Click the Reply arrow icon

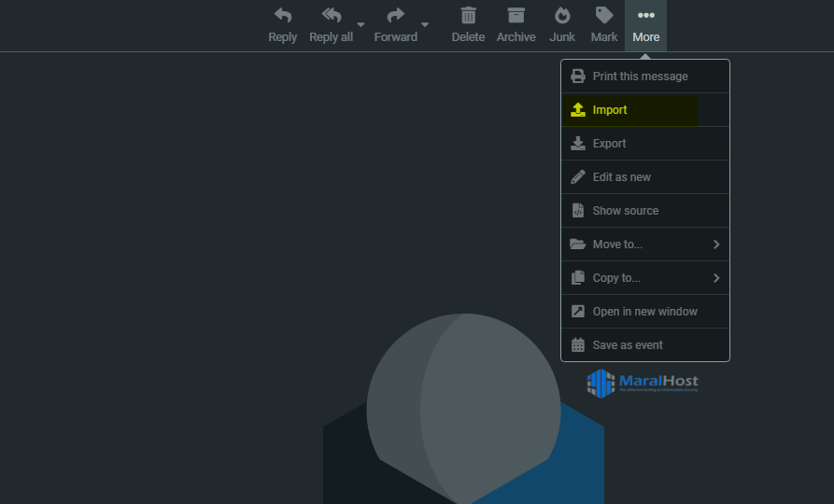282,16
